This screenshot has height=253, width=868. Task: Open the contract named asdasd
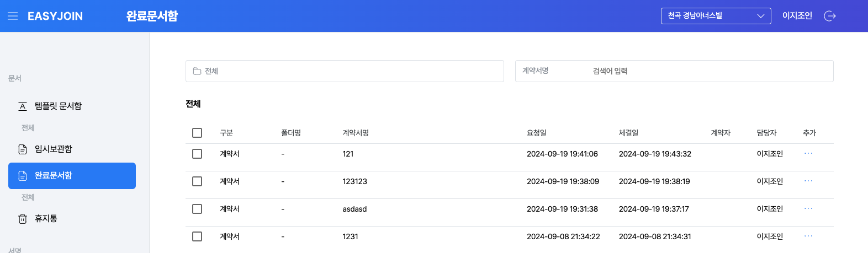[354, 209]
